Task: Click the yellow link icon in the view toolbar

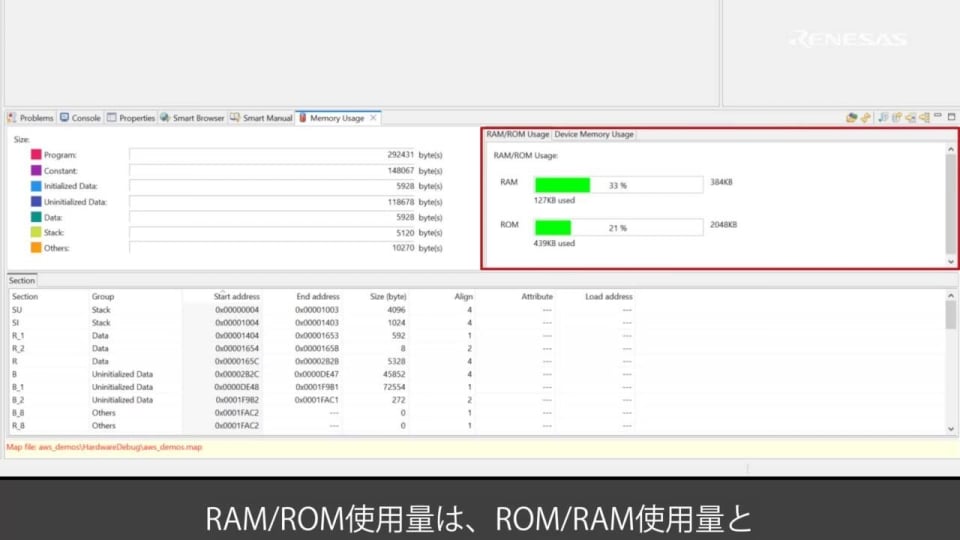Action: (866, 118)
